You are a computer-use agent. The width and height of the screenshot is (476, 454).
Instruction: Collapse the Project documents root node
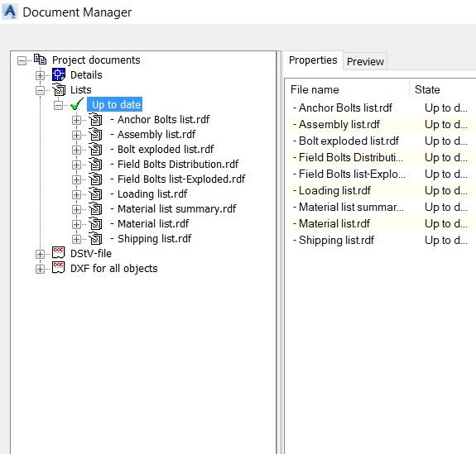click(x=22, y=60)
